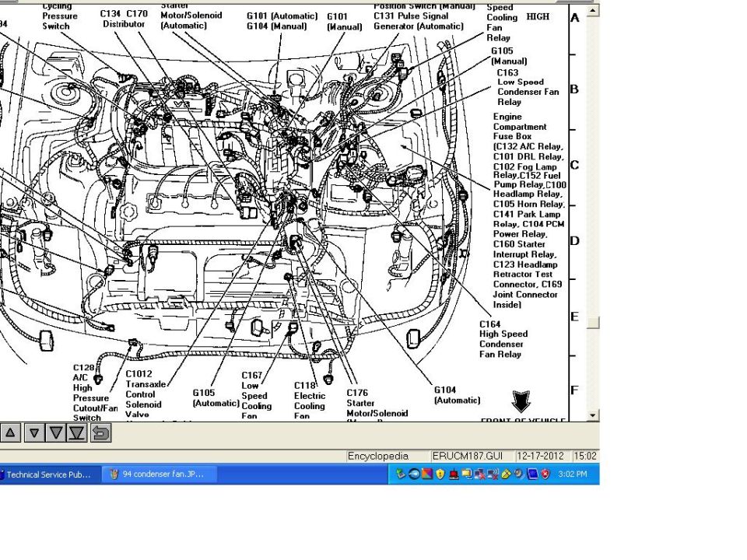The width and height of the screenshot is (747, 560).
Task: Click the C1012 Transaxle Control Solenoid Valve label
Action: tap(146, 394)
